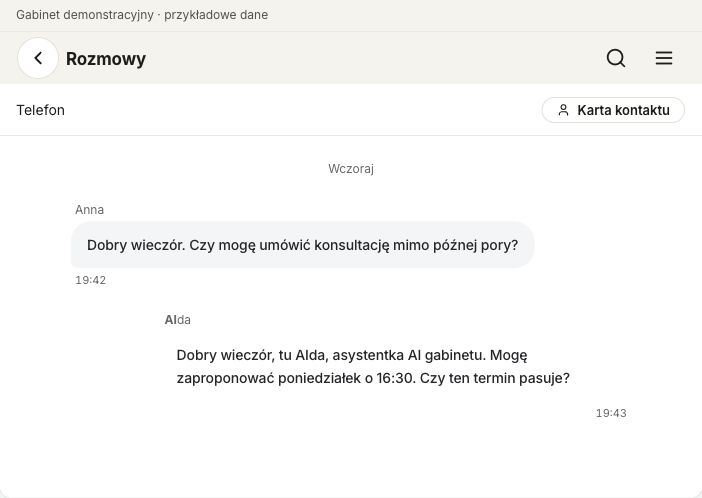Select AIda's reply proposing Monday 16:30
Viewport: 702px width, 498px height.
pyautogui.click(x=373, y=366)
